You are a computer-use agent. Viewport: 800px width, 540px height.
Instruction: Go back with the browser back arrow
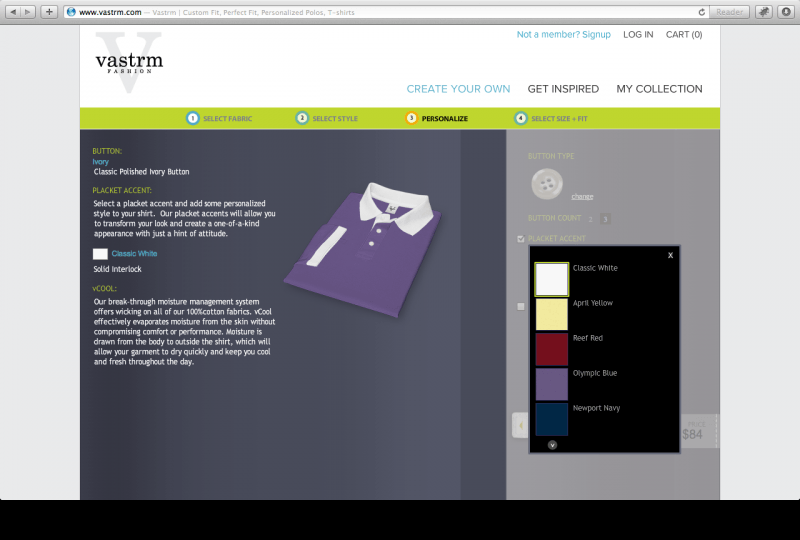(13, 12)
